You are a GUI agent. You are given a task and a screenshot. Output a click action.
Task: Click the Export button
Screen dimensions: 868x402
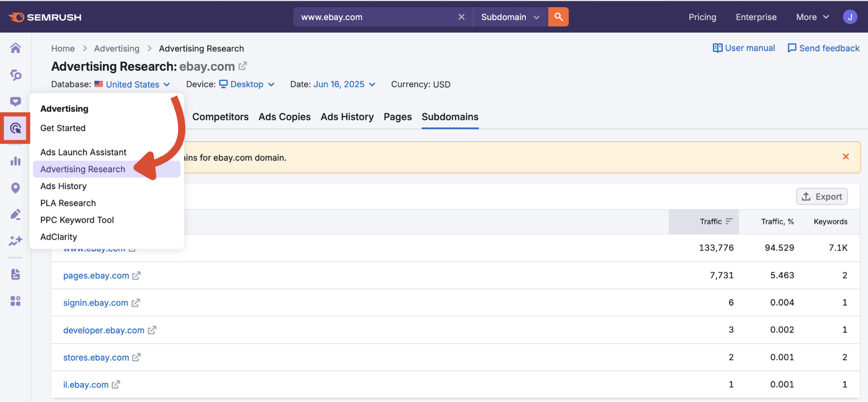[x=822, y=196]
